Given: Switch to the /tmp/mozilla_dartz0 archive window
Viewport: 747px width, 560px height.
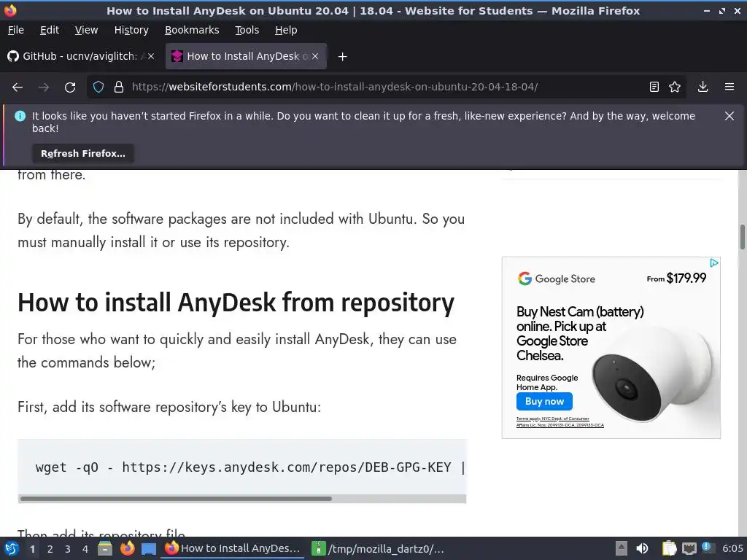Looking at the screenshot, I should click(379, 548).
